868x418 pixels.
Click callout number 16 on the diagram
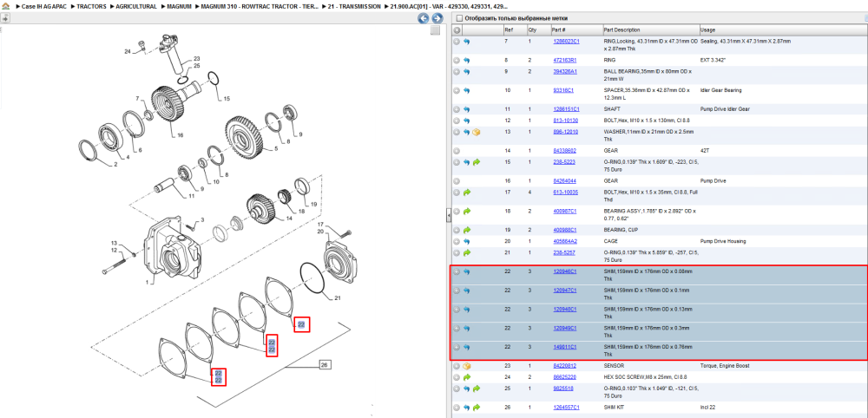pos(180,134)
